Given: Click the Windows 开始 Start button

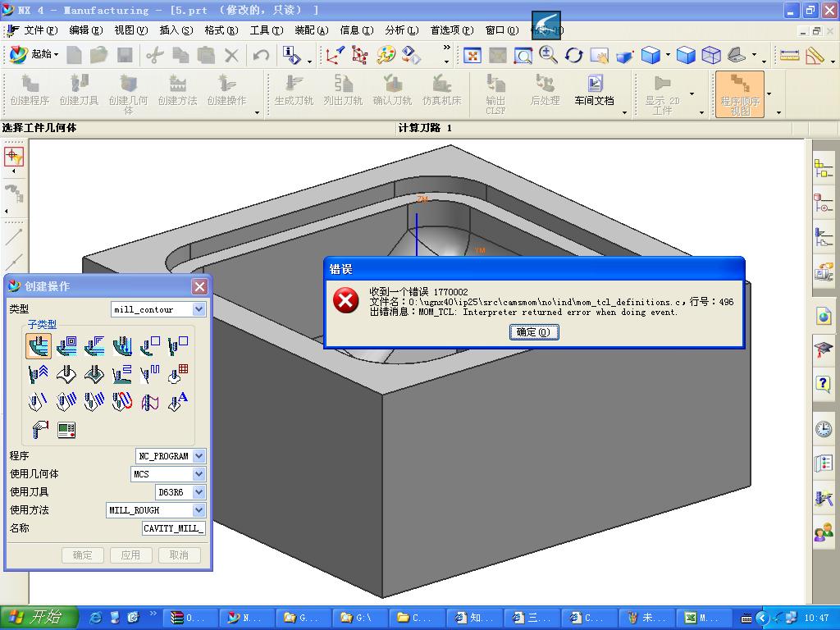Looking at the screenshot, I should click(39, 618).
